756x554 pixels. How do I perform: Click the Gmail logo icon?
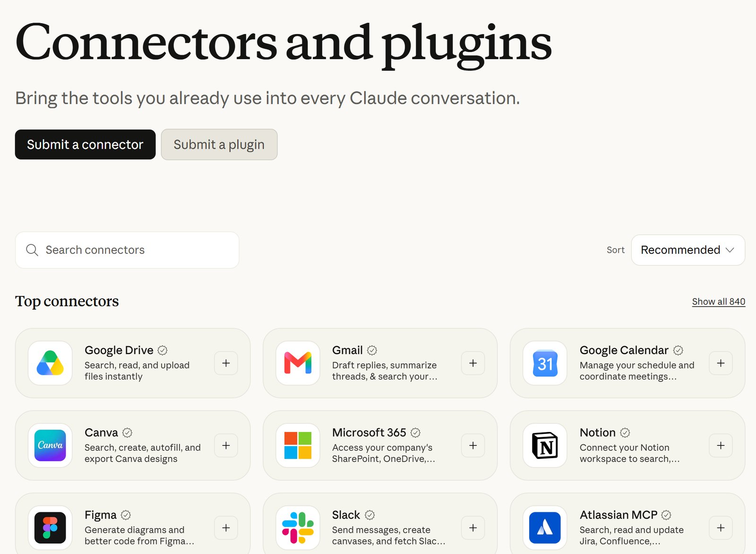pyautogui.click(x=298, y=363)
